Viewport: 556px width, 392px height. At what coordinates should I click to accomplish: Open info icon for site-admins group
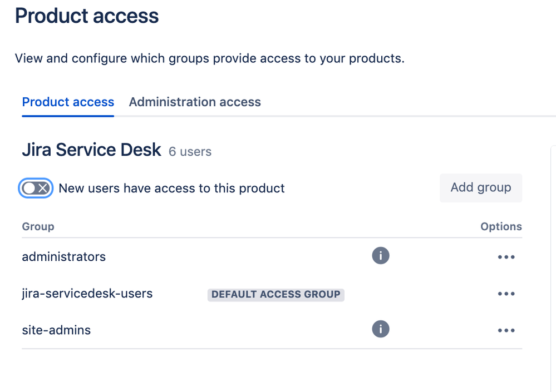click(381, 329)
